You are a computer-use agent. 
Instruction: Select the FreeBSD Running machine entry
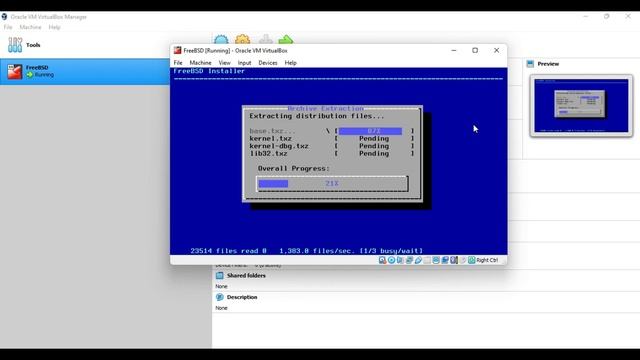click(x=85, y=71)
